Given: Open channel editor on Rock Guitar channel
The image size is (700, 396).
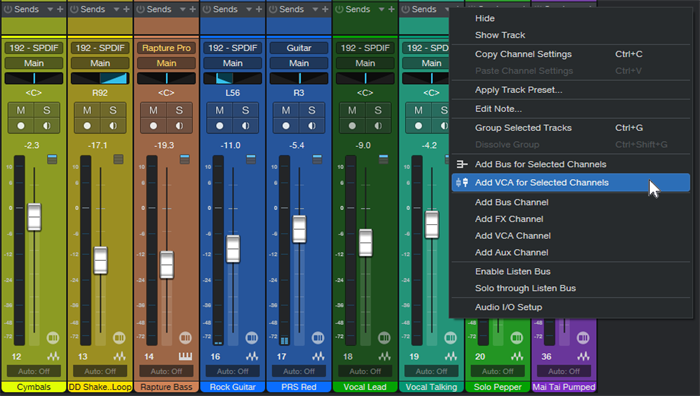Looking at the screenshot, I should (251, 338).
